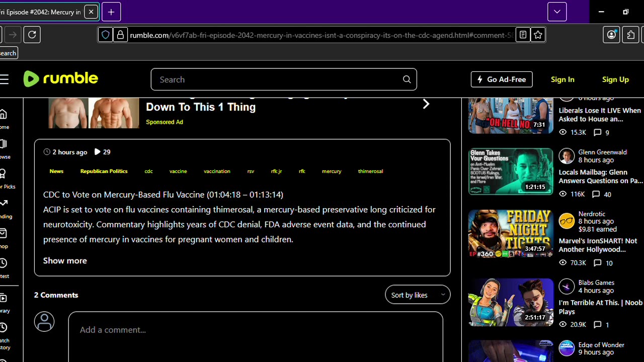Toggle reader view in address bar
The width and height of the screenshot is (644, 362).
(523, 35)
